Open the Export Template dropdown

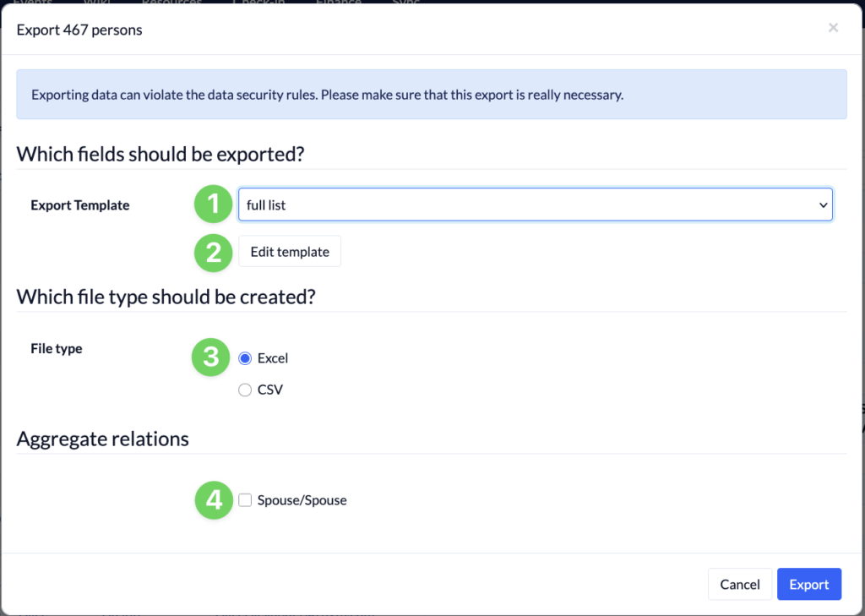[535, 204]
